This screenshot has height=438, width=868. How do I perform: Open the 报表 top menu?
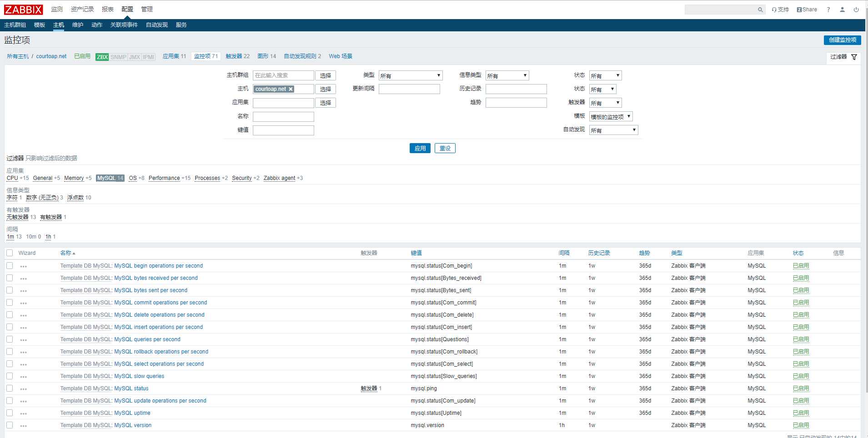pyautogui.click(x=108, y=9)
